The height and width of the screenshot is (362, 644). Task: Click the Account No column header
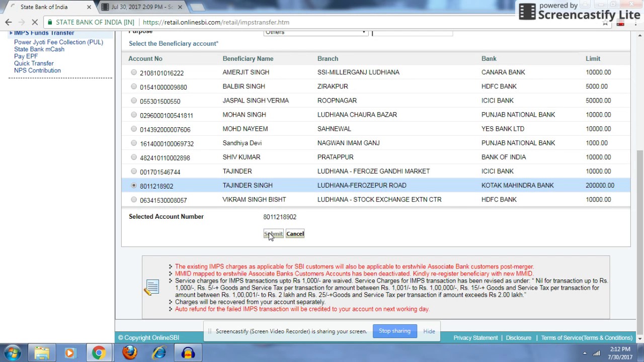(x=145, y=59)
